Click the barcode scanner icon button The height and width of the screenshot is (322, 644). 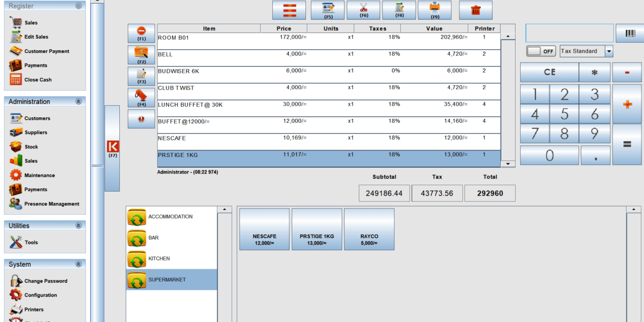pyautogui.click(x=629, y=33)
